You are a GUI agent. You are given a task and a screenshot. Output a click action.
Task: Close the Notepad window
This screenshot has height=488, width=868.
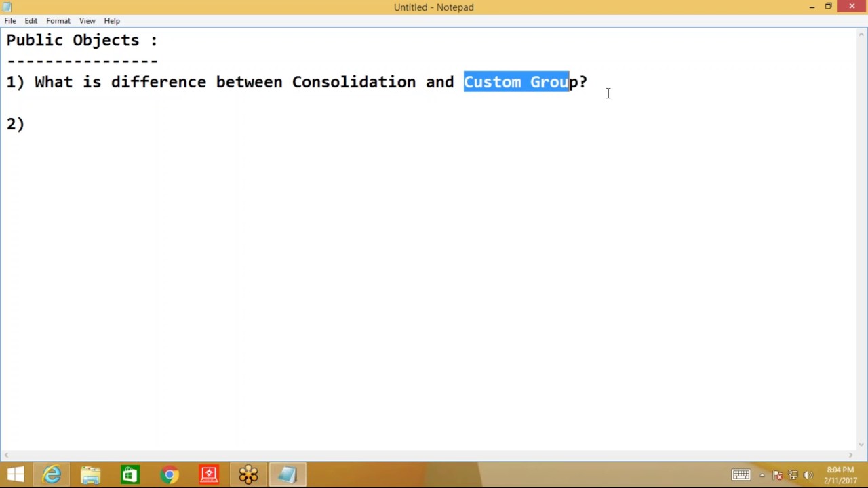tap(852, 7)
